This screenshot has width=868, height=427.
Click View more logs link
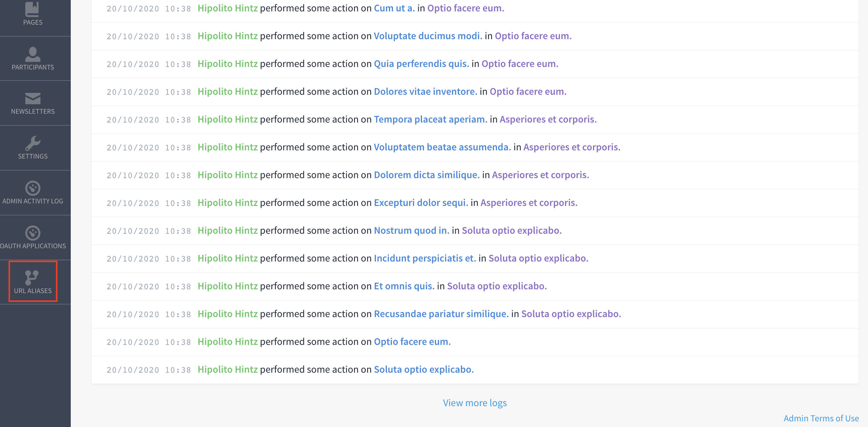tap(475, 403)
